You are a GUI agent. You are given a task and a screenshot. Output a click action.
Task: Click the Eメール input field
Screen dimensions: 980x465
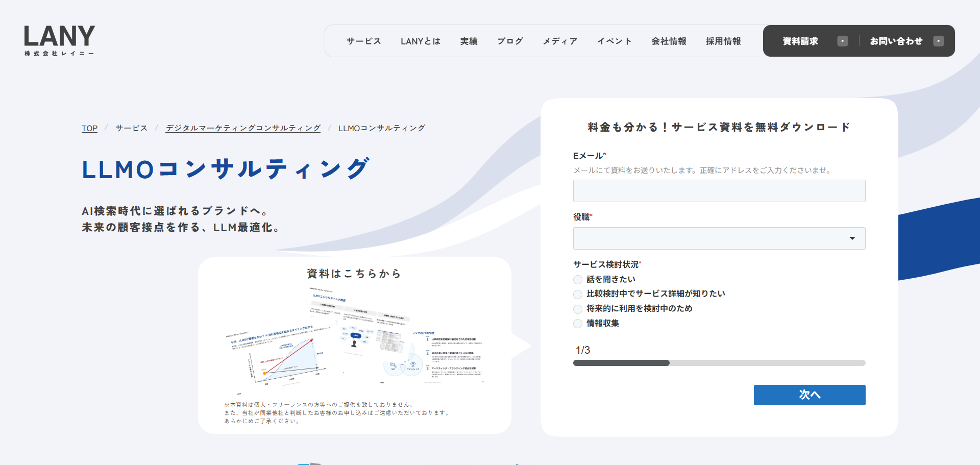(x=719, y=190)
